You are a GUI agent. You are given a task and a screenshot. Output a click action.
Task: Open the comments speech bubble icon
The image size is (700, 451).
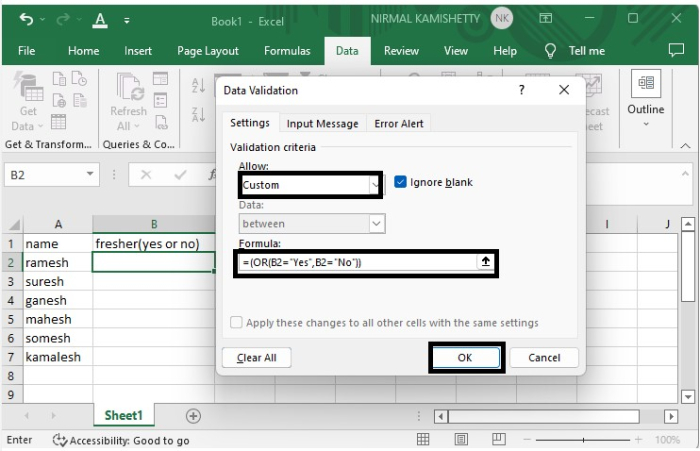(676, 50)
